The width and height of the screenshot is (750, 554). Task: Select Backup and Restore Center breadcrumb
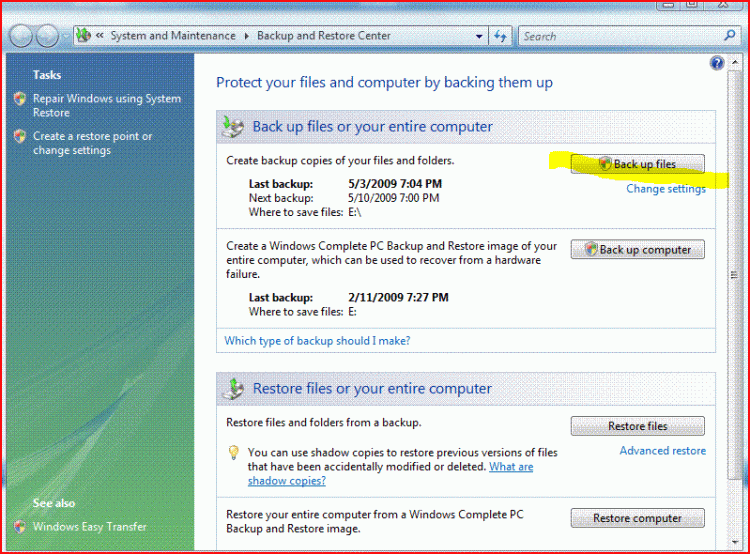tap(324, 36)
